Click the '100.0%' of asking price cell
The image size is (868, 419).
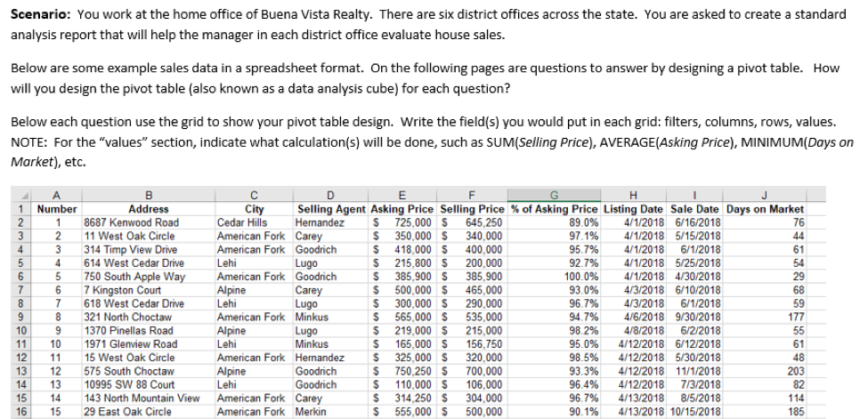[554, 277]
